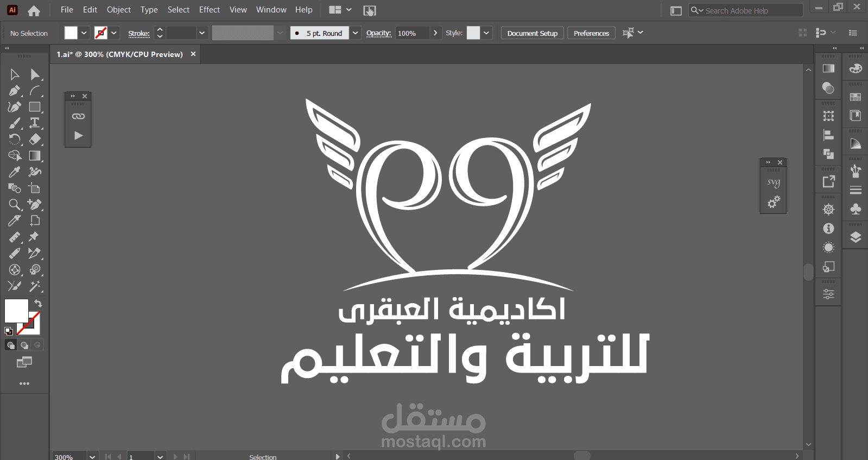Select the Type tool

[35, 123]
